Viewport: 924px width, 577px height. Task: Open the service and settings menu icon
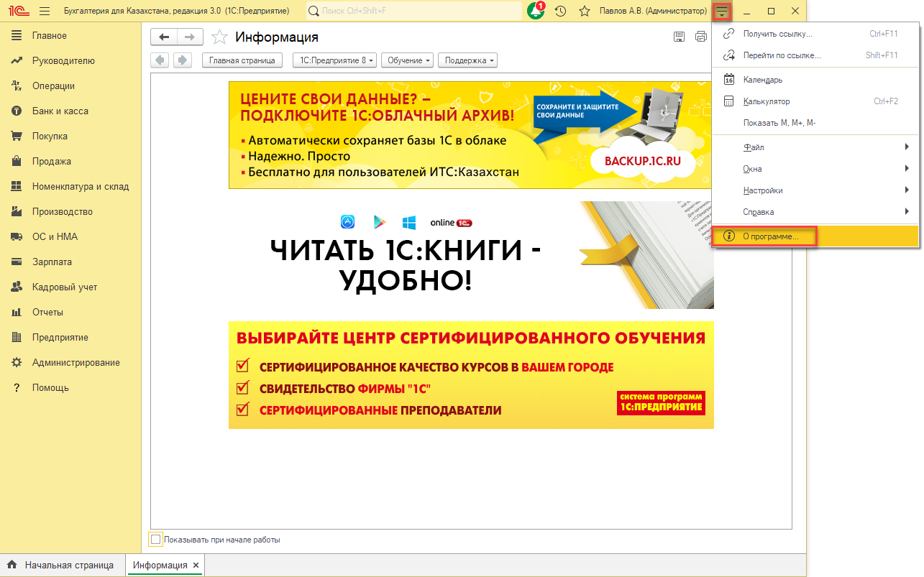[x=722, y=11]
